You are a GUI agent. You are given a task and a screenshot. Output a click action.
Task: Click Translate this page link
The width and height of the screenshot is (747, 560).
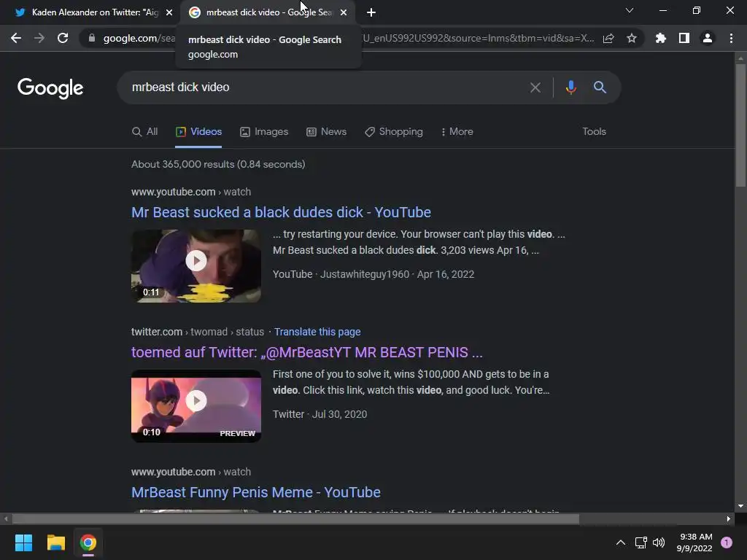click(x=317, y=332)
